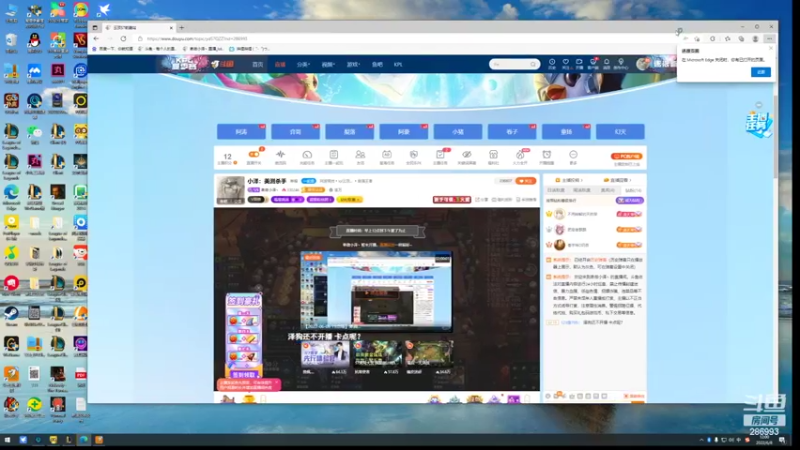The height and width of the screenshot is (450, 800).
Task: Select the 直播 nav item
Action: point(280,65)
